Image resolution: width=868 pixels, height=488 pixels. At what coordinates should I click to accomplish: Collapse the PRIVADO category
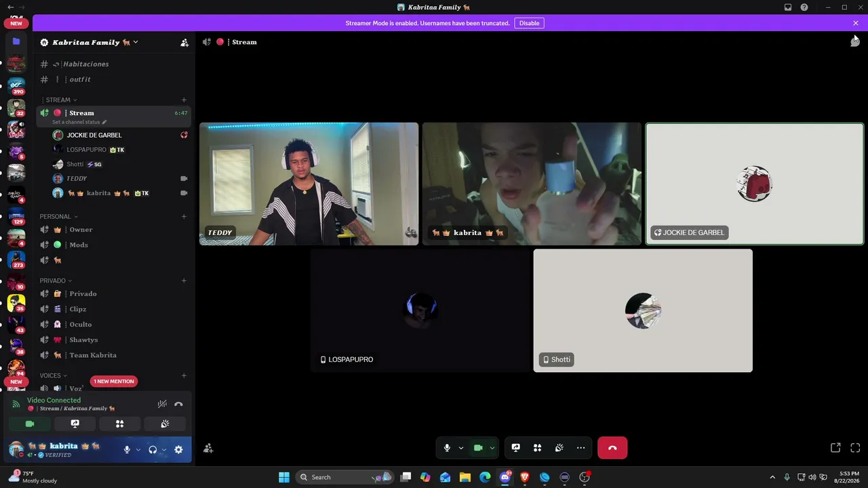click(x=56, y=281)
